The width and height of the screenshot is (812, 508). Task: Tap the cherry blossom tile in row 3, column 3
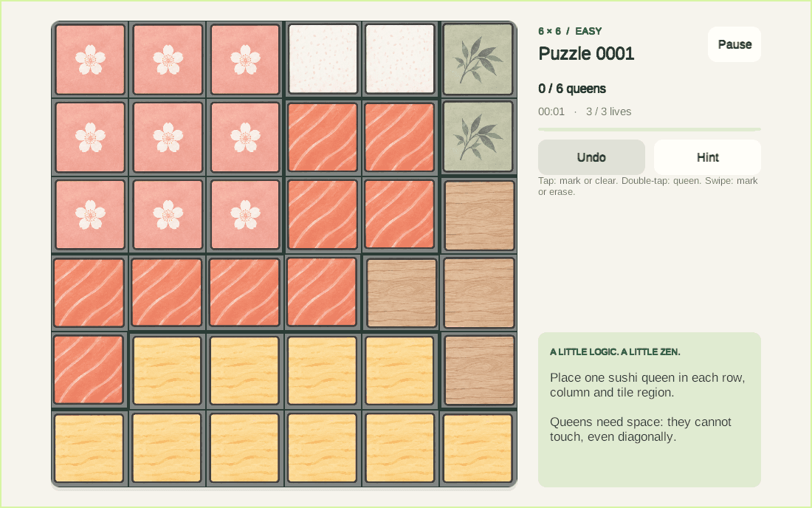246,215
